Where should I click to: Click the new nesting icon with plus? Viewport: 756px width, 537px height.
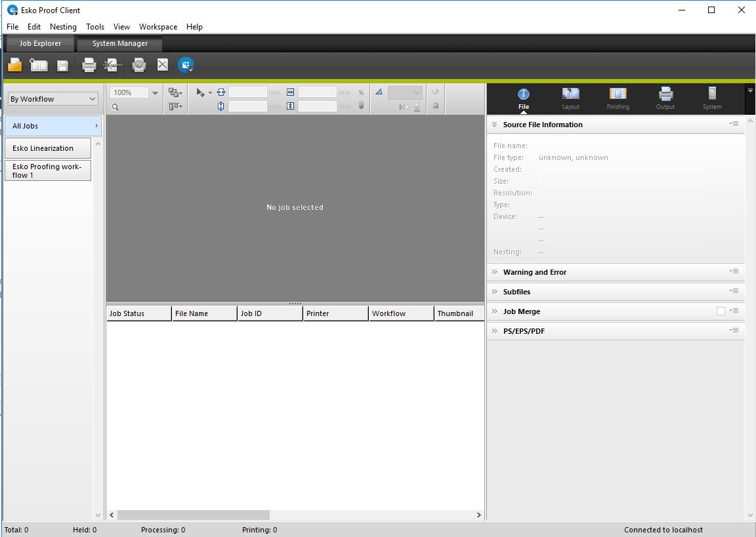point(39,65)
